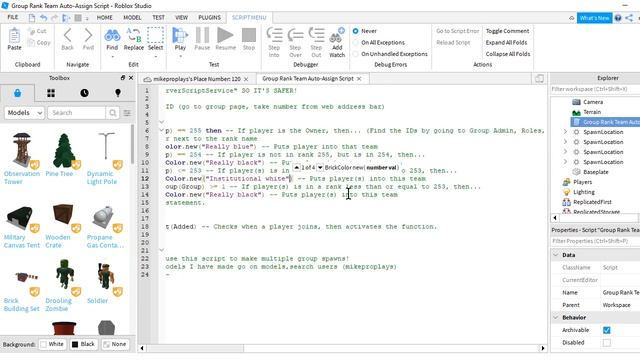Expand the first SpawnLocation tree item
The image size is (640, 360).
pyautogui.click(x=565, y=132)
